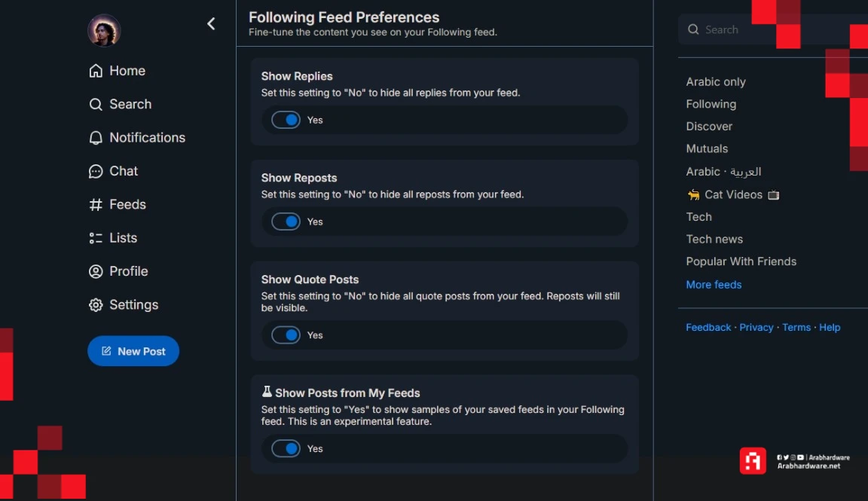
Task: Open the Privacy link
Action: pos(756,327)
